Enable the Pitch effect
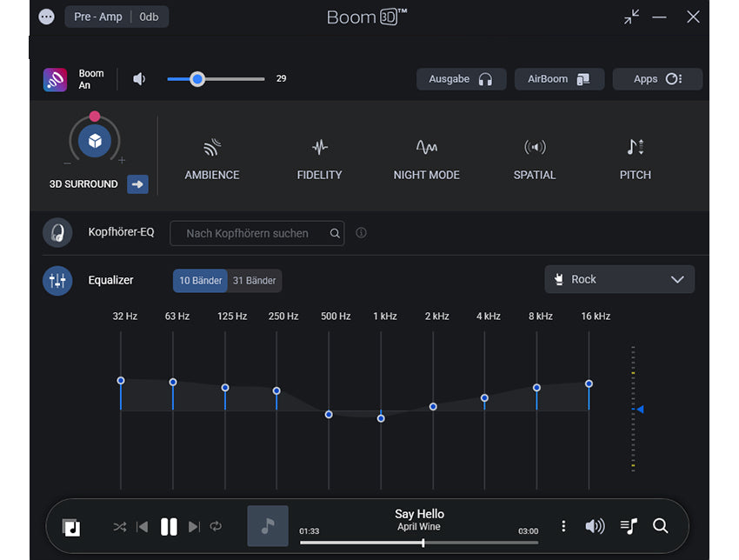Viewport: 739px width, 560px height. [636, 159]
